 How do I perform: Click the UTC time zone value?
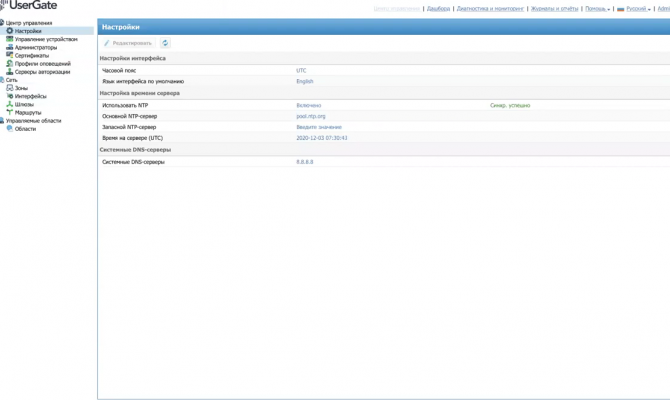tap(301, 71)
